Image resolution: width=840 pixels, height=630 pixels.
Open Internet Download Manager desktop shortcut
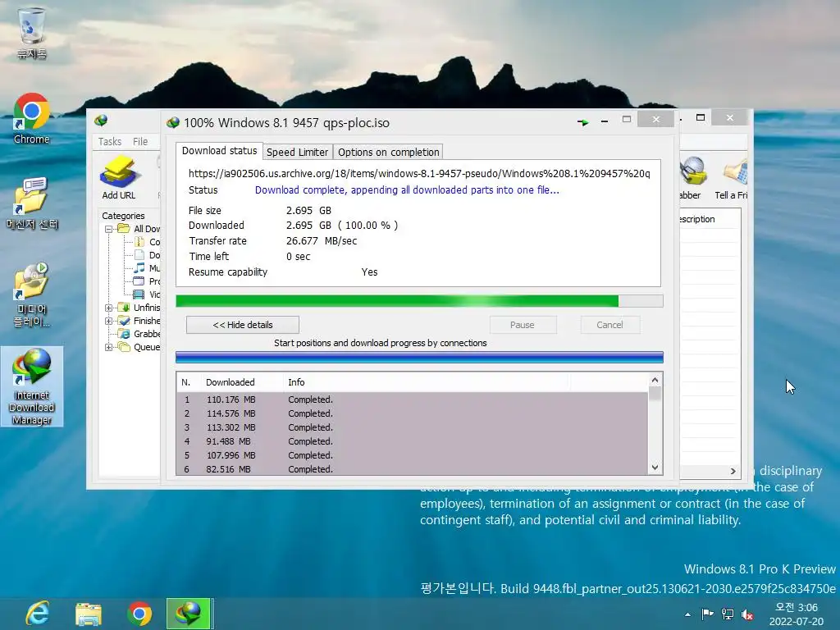click(32, 386)
